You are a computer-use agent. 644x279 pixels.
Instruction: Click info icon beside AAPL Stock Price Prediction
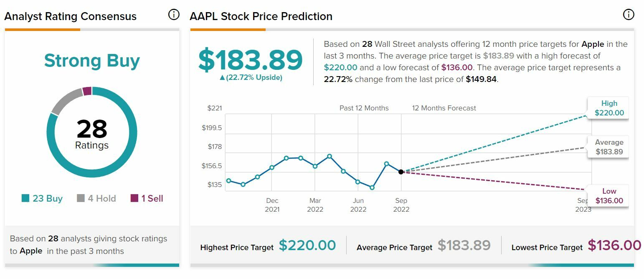click(628, 15)
